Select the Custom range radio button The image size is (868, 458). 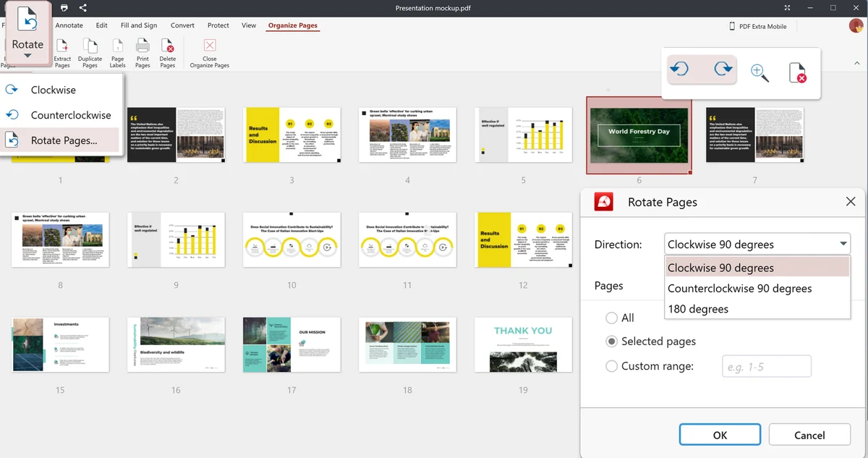(612, 366)
